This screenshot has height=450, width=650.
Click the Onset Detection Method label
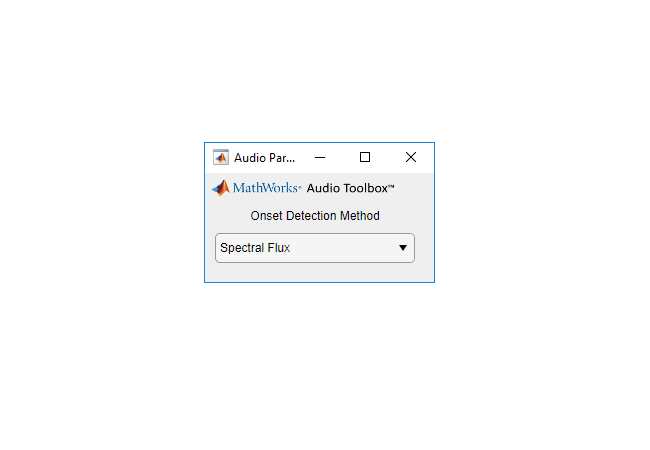pyautogui.click(x=315, y=215)
